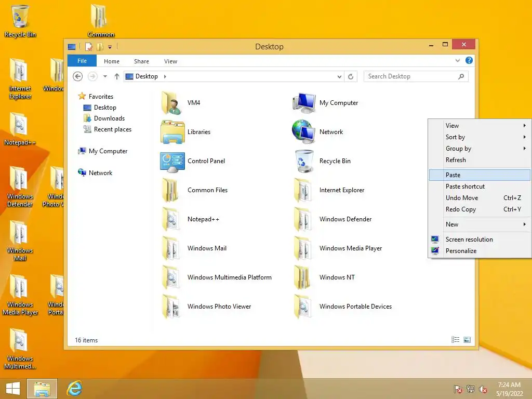Click the Up one level arrow
Viewport: 532px width, 399px height.
[117, 76]
